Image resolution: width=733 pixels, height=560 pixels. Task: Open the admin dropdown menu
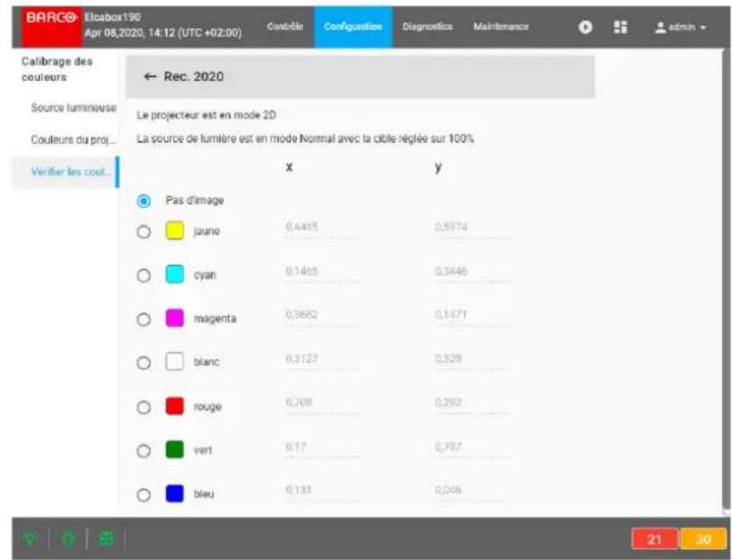(x=680, y=27)
